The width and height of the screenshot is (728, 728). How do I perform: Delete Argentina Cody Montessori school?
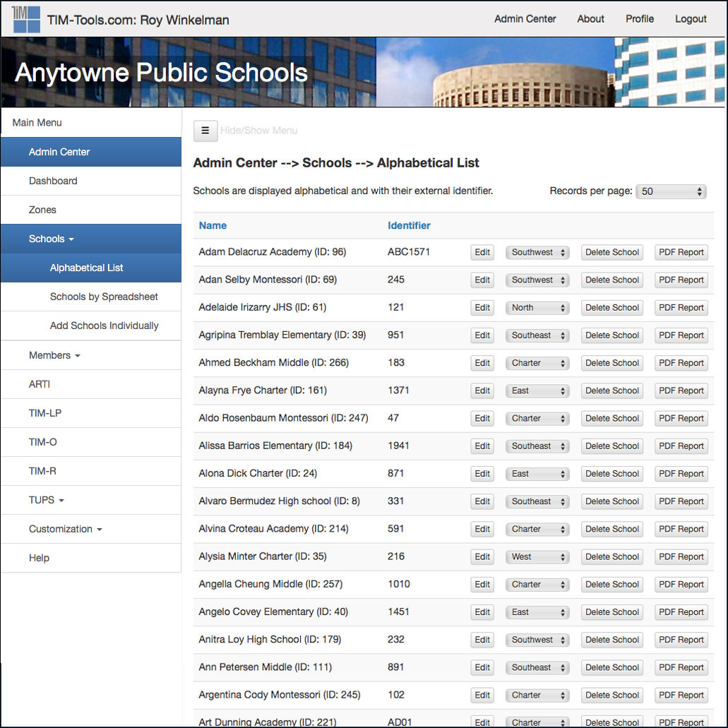click(x=612, y=695)
